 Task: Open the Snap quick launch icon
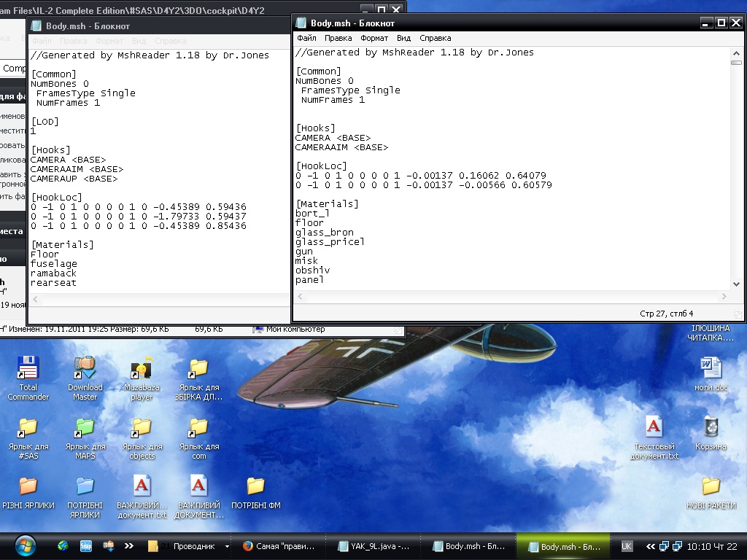(x=86, y=546)
